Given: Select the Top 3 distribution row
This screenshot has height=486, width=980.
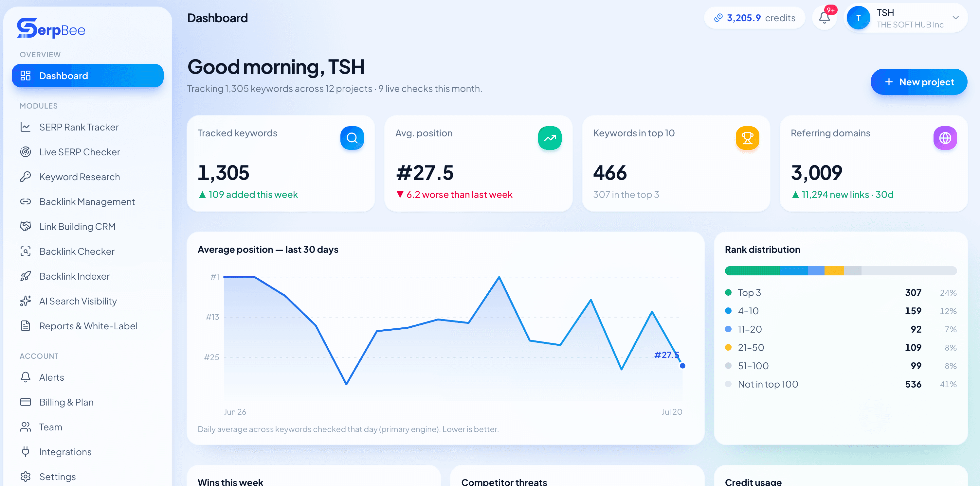Looking at the screenshot, I should tap(840, 293).
